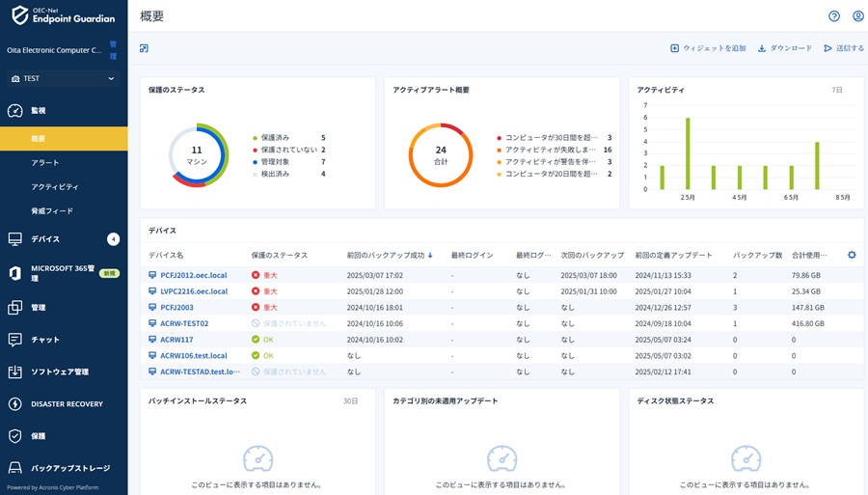This screenshot has width=868, height=495.
Task: Click Oita Electronic Computer C... company name
Action: coord(54,50)
